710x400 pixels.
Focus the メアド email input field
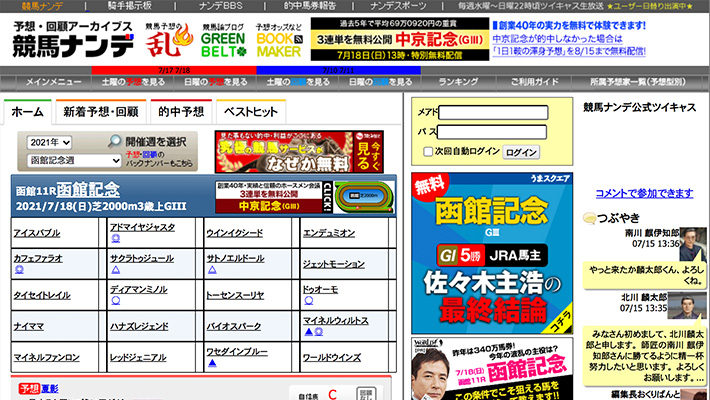(493, 112)
